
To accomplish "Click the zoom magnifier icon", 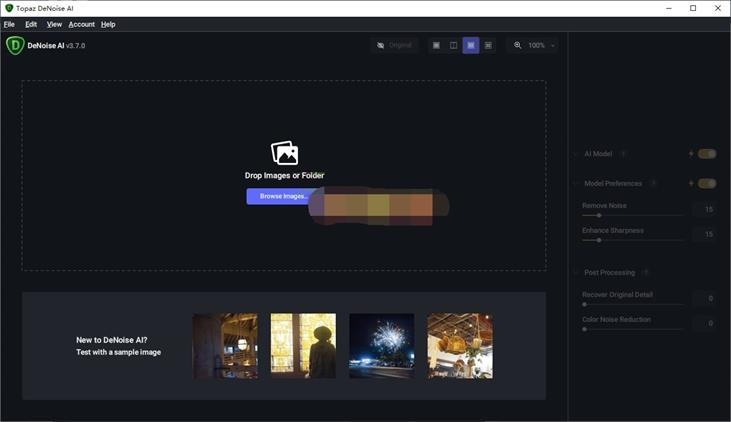I will [x=517, y=45].
